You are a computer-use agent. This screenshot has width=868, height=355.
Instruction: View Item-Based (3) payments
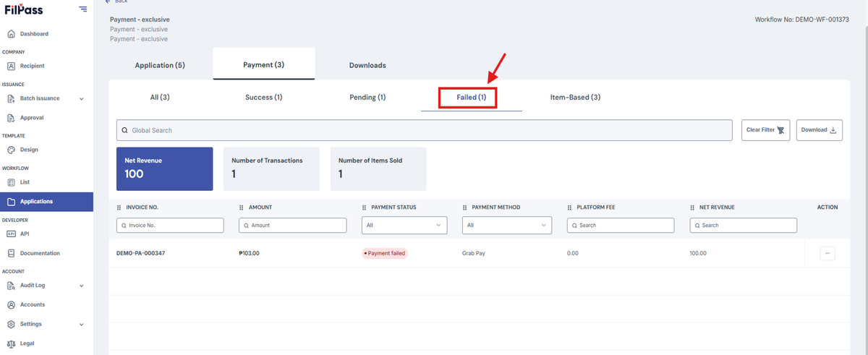pos(575,97)
